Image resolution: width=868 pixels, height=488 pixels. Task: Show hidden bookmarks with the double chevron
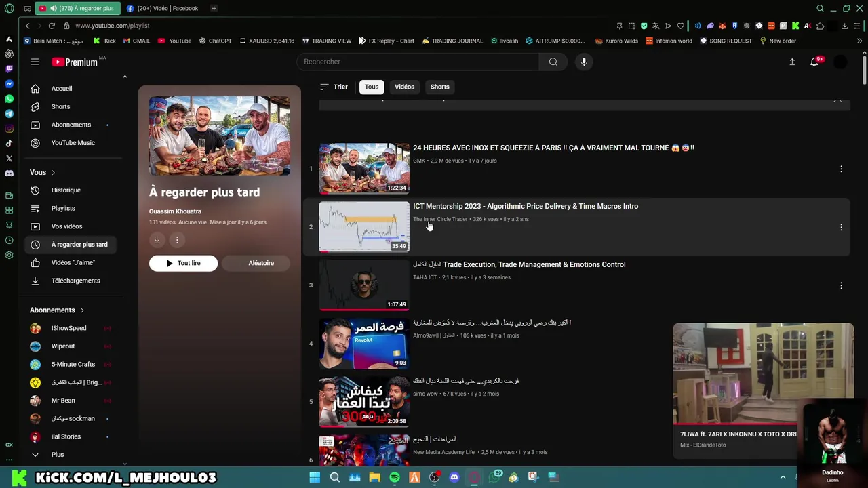pyautogui.click(x=859, y=41)
